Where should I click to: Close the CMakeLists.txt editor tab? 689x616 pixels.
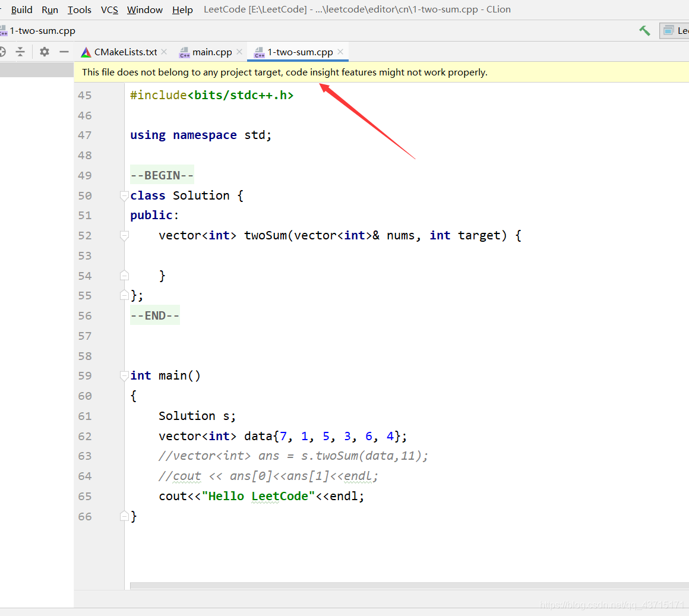click(165, 52)
